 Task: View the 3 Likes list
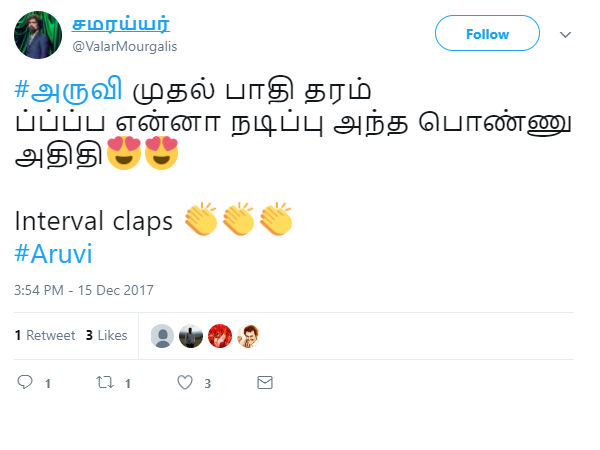[106, 335]
